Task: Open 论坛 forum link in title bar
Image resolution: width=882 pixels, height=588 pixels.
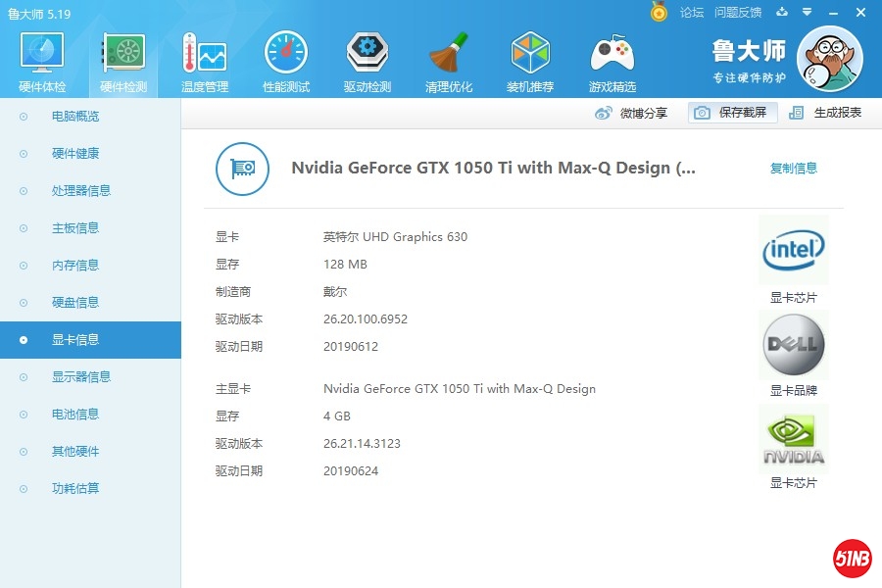Action: click(692, 13)
